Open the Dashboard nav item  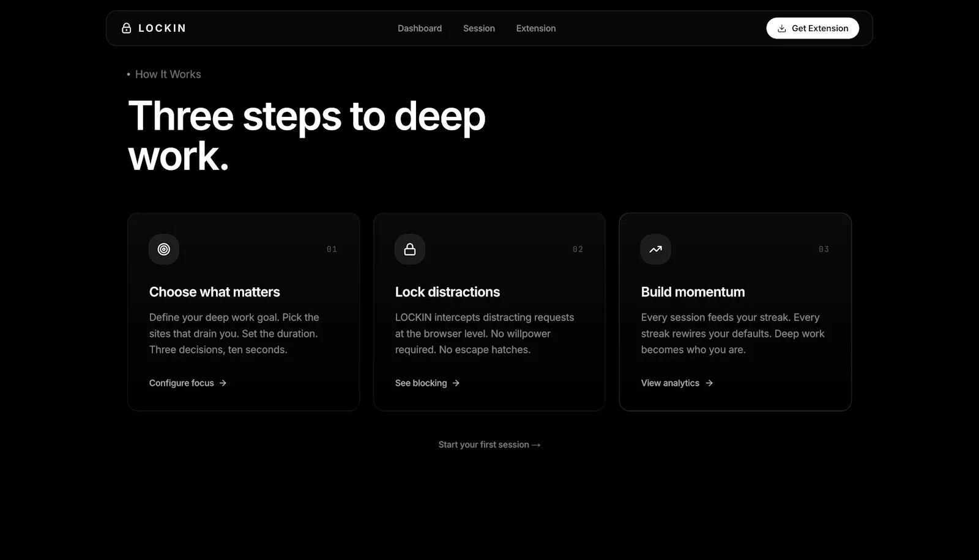(x=420, y=28)
